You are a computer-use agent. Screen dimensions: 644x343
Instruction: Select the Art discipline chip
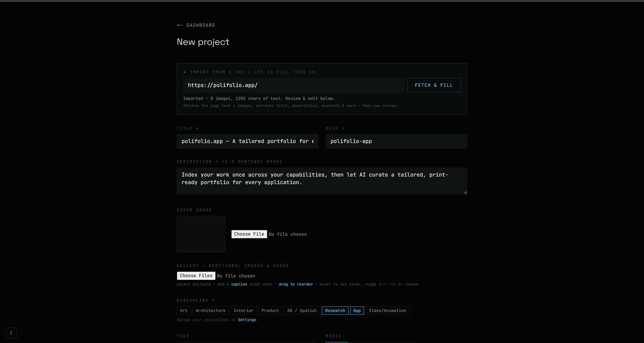coord(184,310)
